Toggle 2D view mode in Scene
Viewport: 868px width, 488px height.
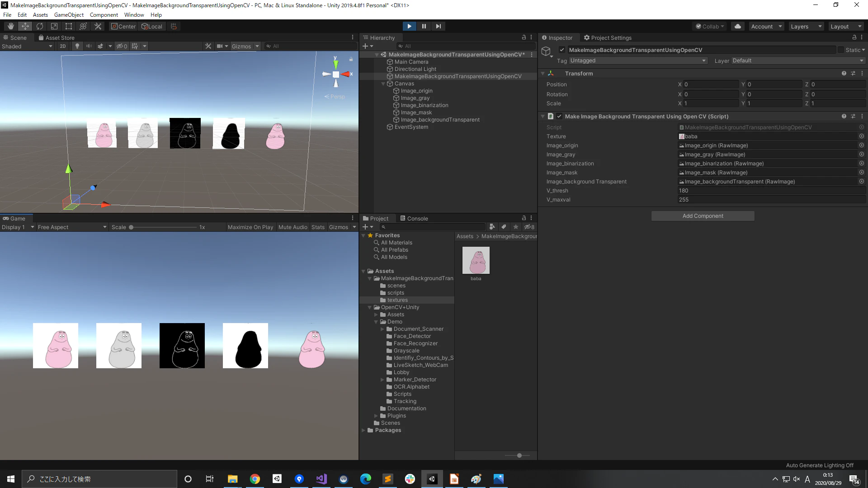pos(63,46)
